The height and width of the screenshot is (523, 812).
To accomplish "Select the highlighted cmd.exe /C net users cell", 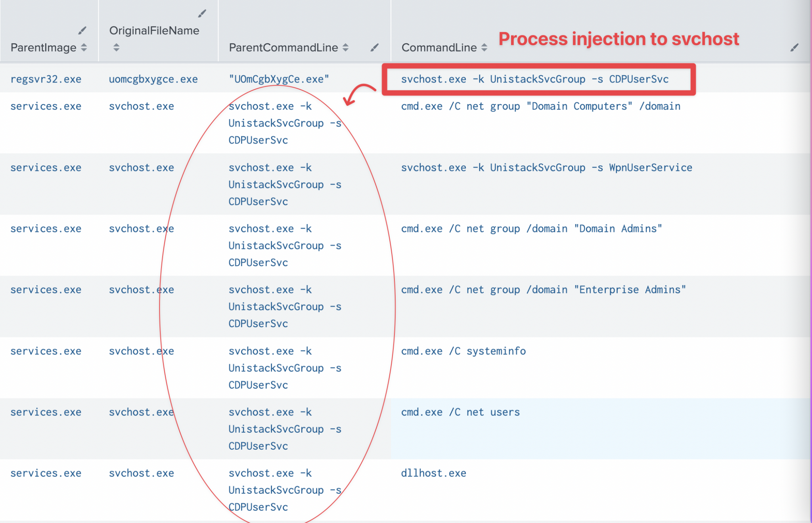I will 460,412.
